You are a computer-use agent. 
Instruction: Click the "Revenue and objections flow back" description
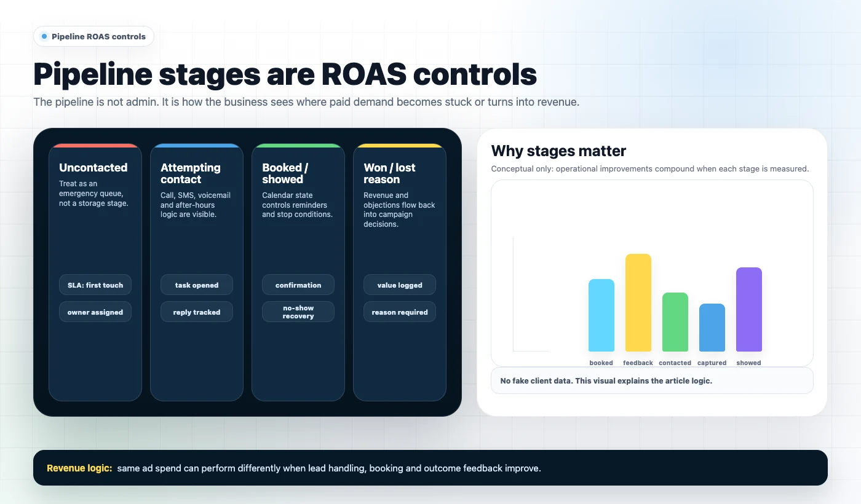pyautogui.click(x=399, y=210)
